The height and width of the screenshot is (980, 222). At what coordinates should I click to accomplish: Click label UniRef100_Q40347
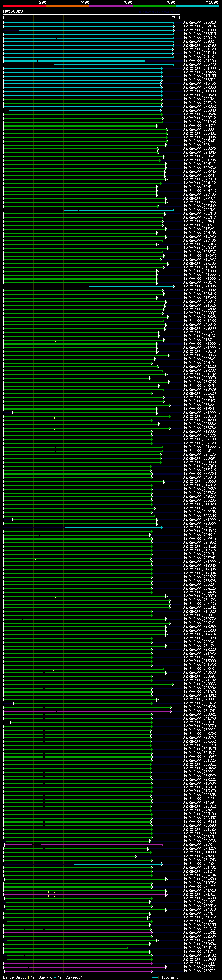199,302
